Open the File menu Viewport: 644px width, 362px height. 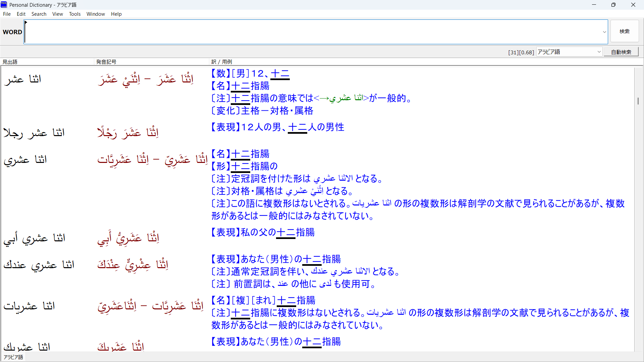pos(7,14)
